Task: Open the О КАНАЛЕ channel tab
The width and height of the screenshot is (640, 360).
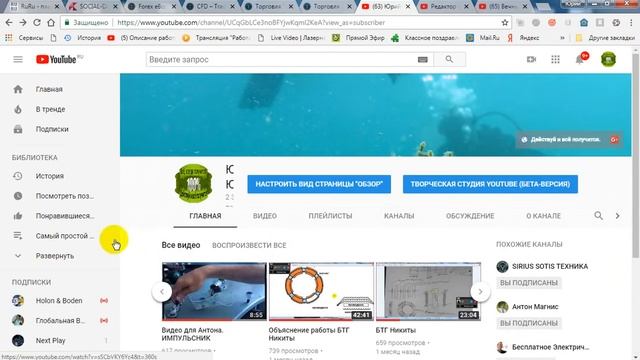Action: [543, 216]
